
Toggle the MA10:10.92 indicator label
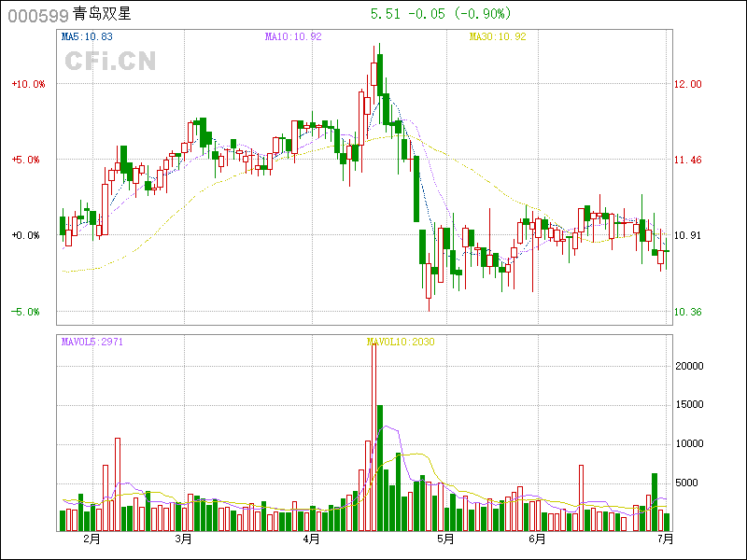[293, 36]
